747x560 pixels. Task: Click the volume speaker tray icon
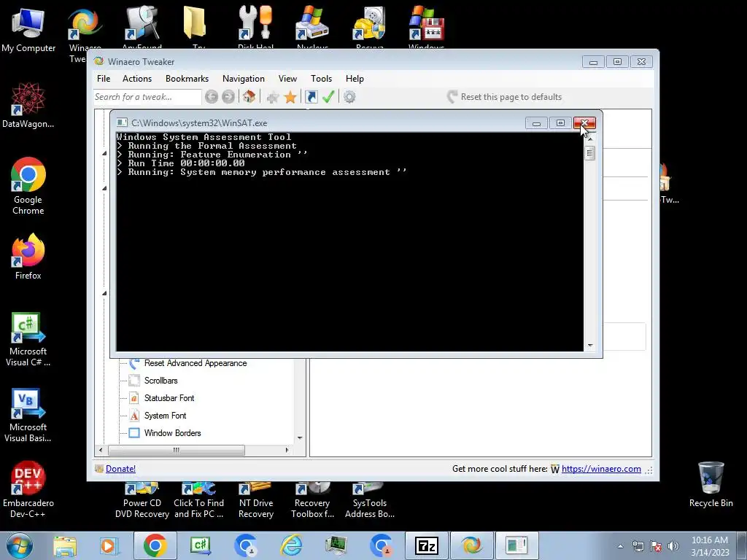click(673, 546)
